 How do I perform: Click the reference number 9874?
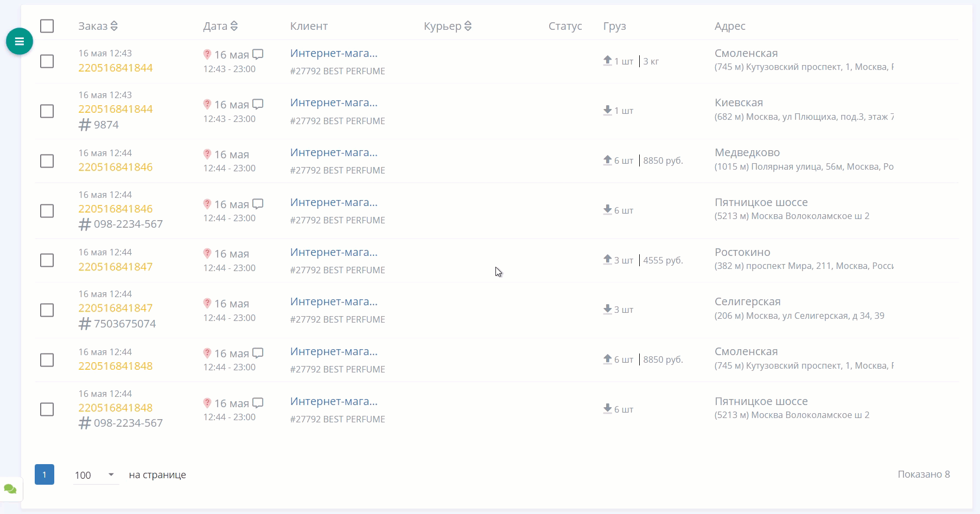106,125
